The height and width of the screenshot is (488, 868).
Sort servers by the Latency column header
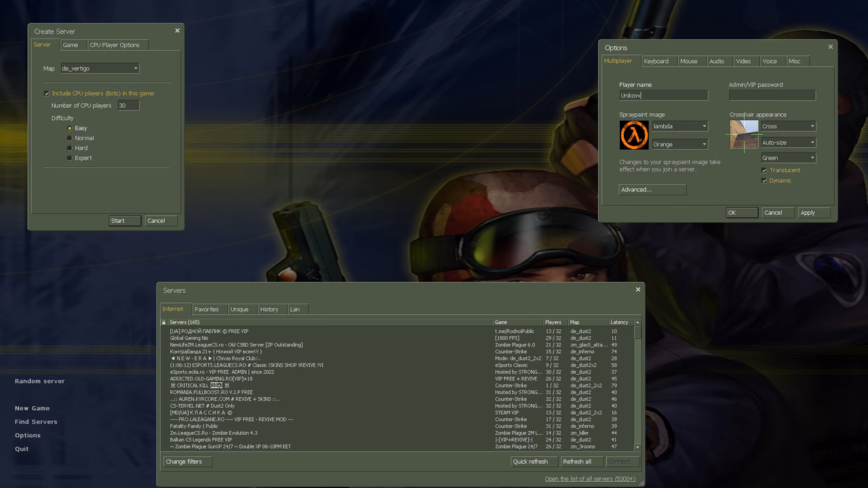click(x=620, y=323)
